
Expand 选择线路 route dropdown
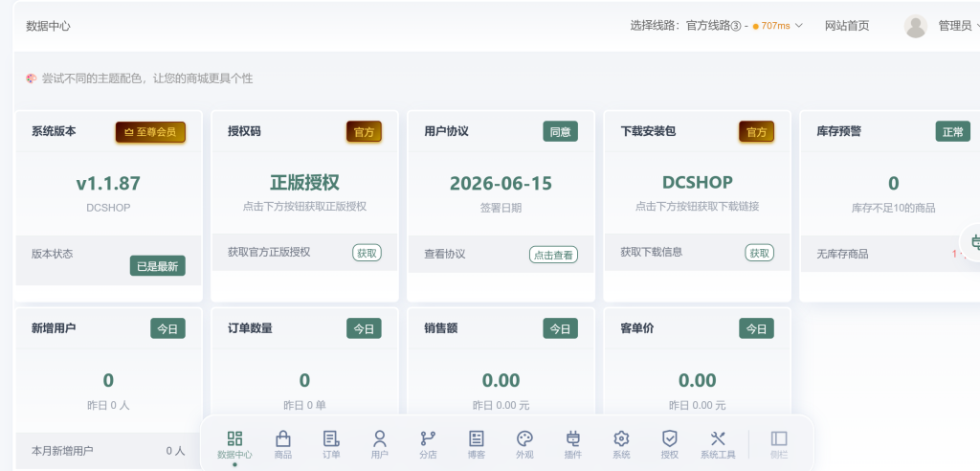716,26
